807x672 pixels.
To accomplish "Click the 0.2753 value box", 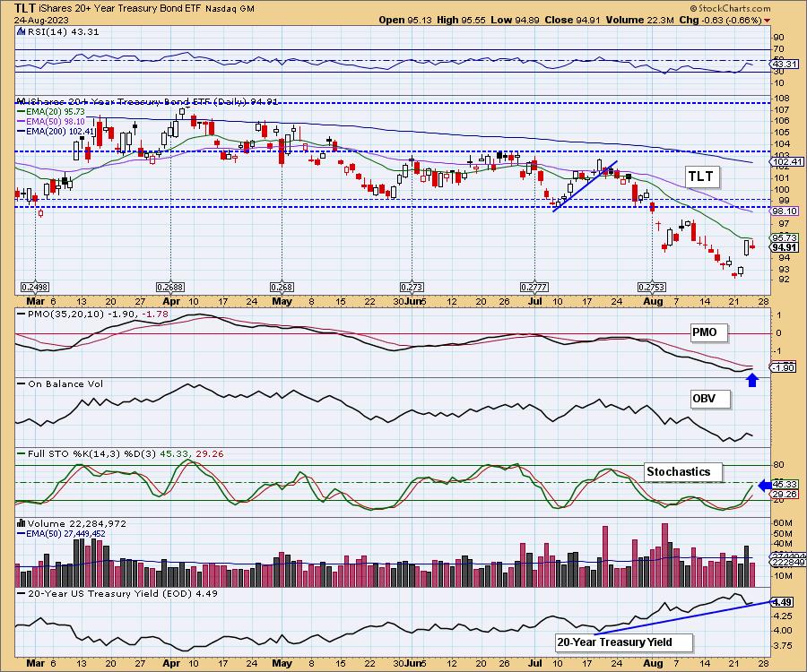I will point(652,287).
